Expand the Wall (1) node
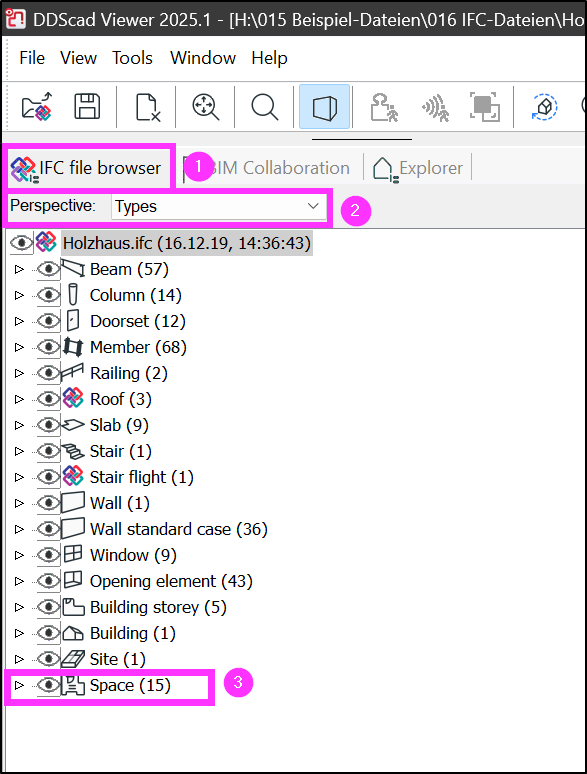Viewport: 587px width, 774px height. point(19,503)
